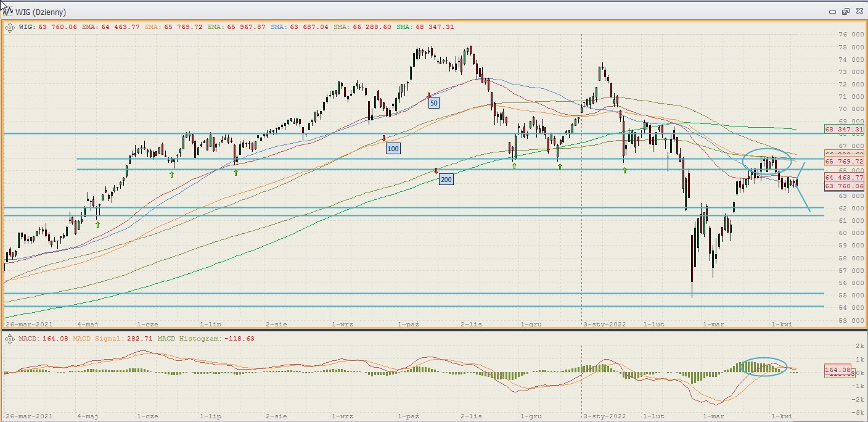
Task: Minimize the WIG chart window
Action: pos(832,12)
